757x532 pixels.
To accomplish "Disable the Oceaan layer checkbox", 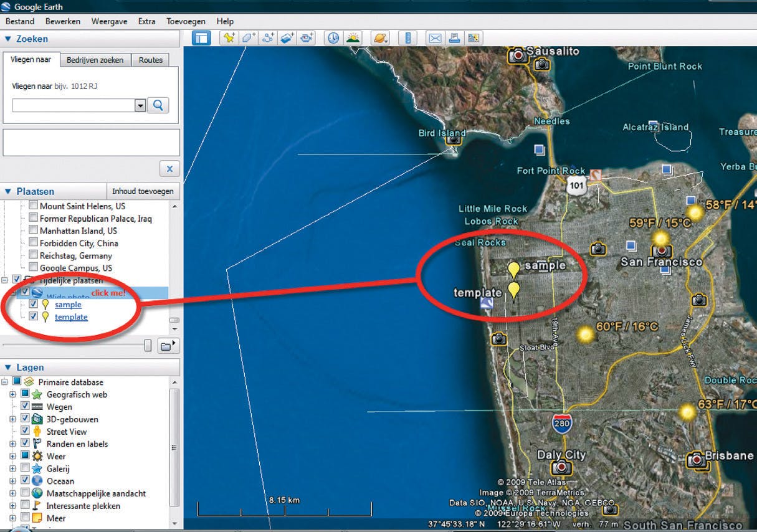I will tap(25, 481).
